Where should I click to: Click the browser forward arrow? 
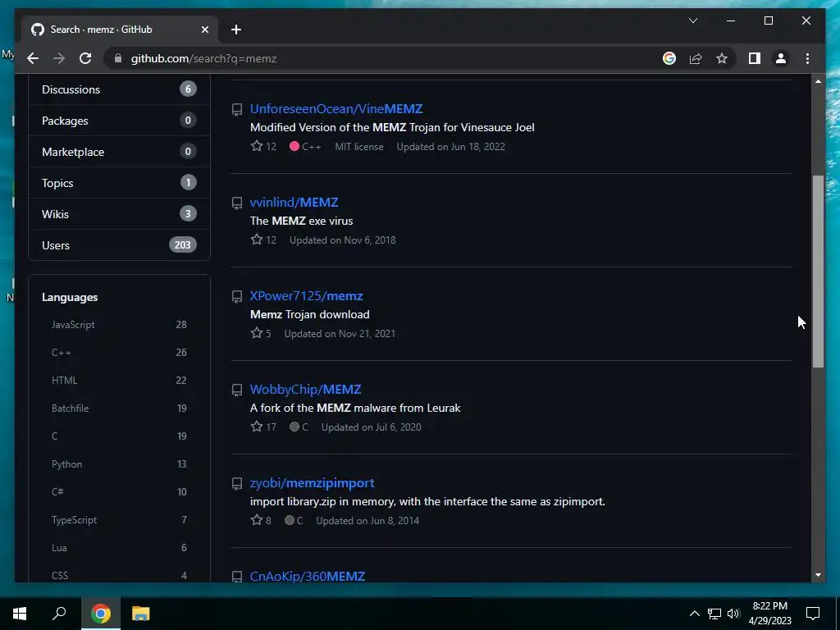(59, 58)
